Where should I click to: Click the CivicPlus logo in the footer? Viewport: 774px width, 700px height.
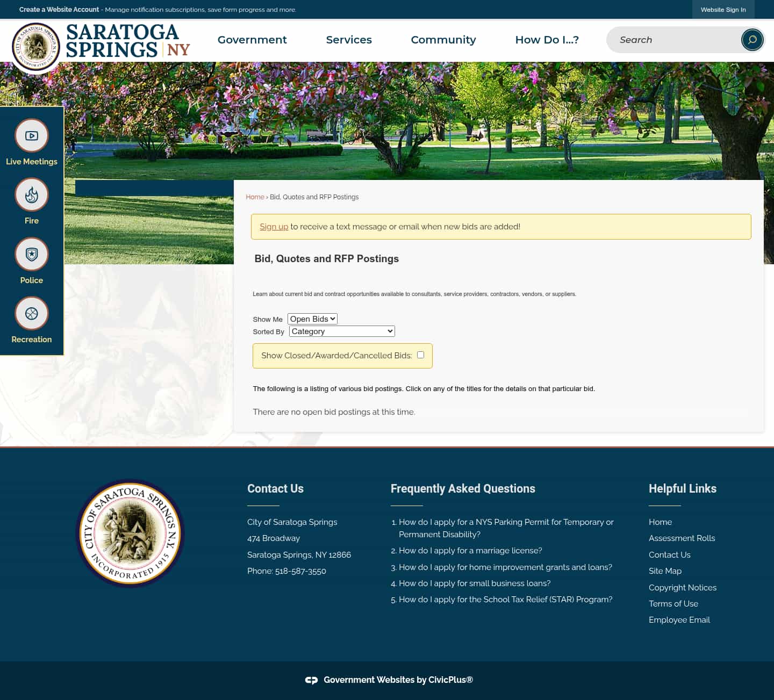tap(312, 680)
